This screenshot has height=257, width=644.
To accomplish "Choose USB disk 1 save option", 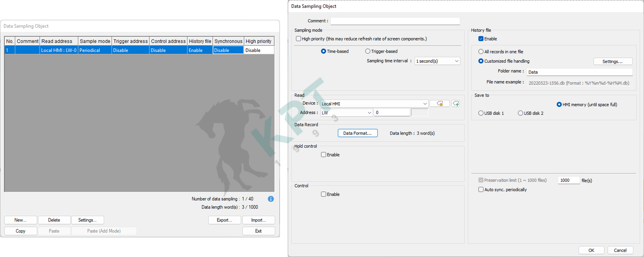I will (x=481, y=113).
